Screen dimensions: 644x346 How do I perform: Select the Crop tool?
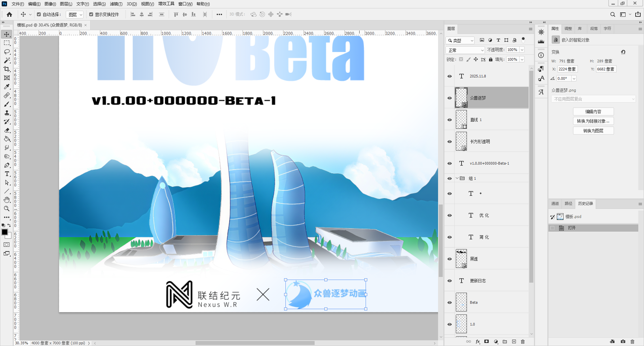7,69
